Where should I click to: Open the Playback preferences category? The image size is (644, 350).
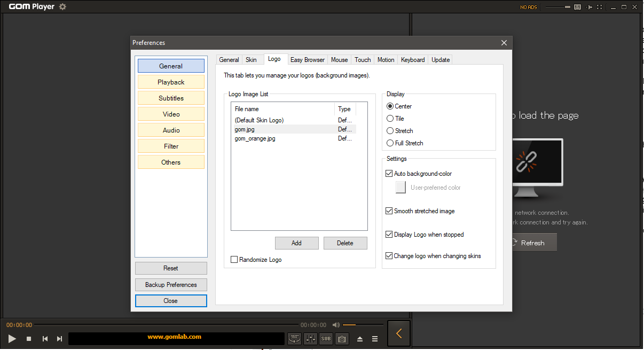coord(171,82)
